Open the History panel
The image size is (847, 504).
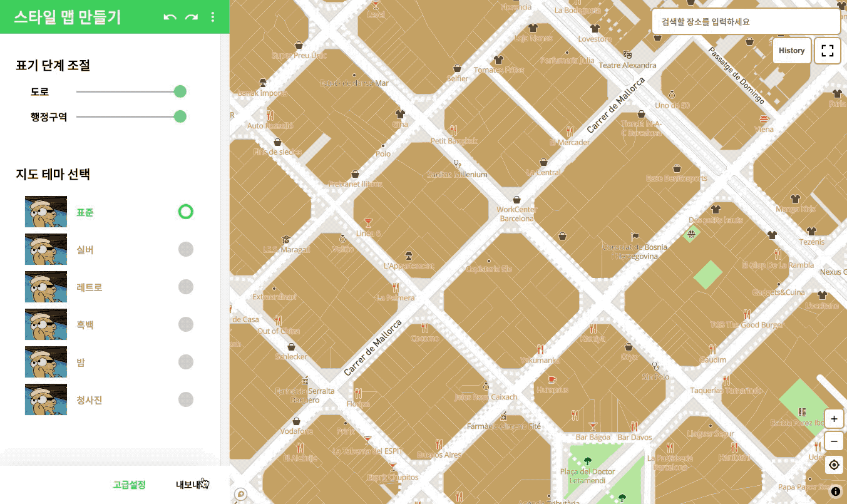(x=792, y=51)
